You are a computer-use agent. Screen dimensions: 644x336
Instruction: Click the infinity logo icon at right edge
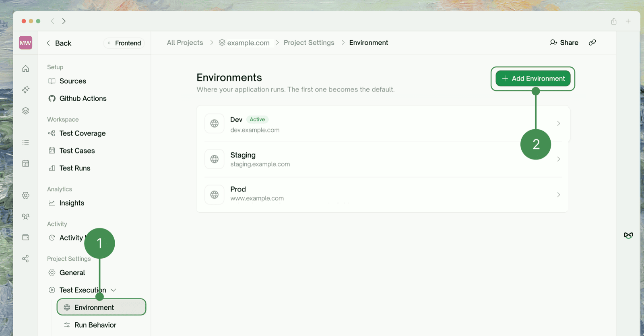(628, 235)
